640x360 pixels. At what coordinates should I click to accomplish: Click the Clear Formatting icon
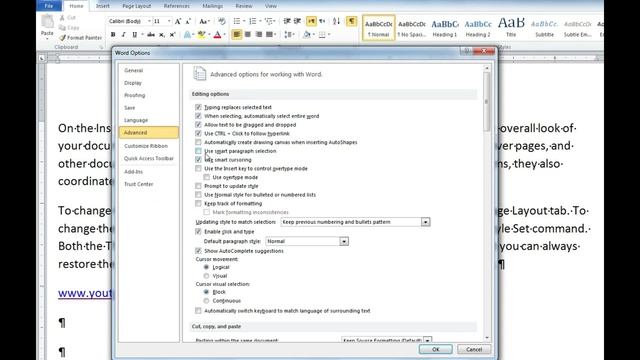pos(222,21)
